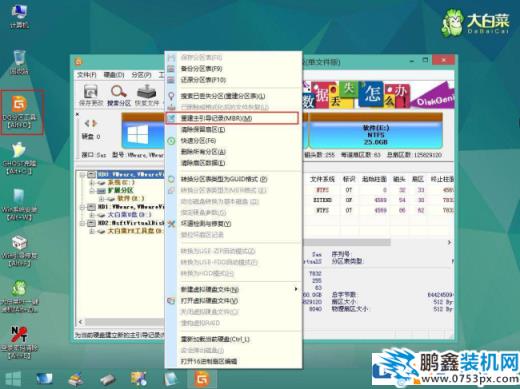
Task: Click the 文件系统 column header
Action: click(x=322, y=179)
